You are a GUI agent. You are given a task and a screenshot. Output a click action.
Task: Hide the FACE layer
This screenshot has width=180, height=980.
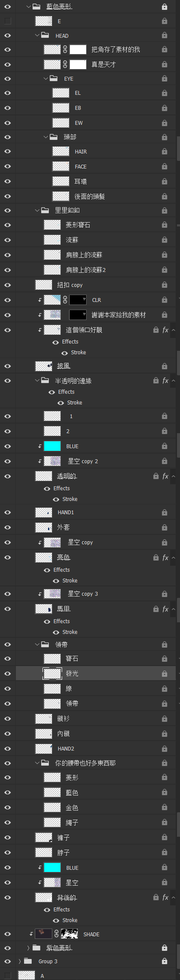pyautogui.click(x=8, y=166)
